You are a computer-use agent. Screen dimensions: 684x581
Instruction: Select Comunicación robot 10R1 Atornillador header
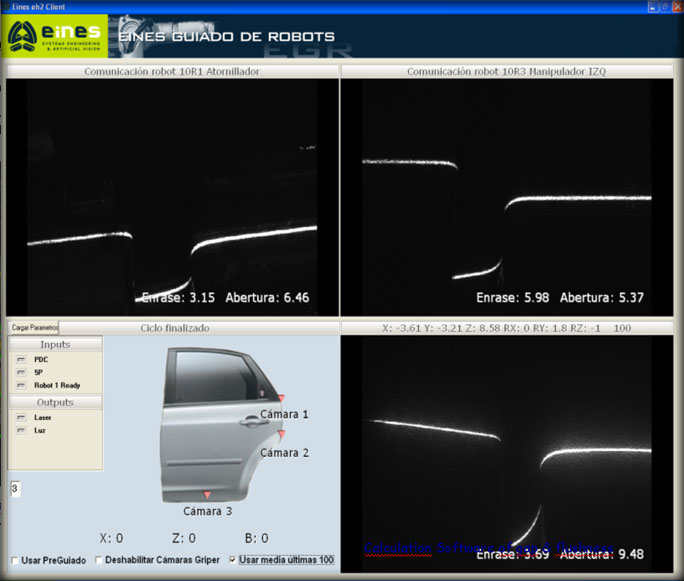[x=172, y=72]
